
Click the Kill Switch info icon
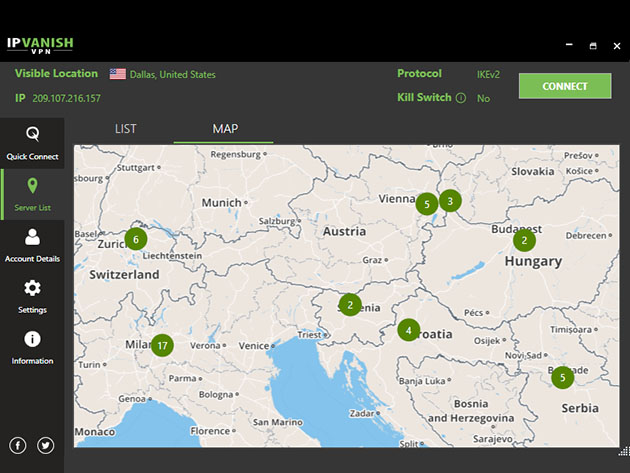461,98
